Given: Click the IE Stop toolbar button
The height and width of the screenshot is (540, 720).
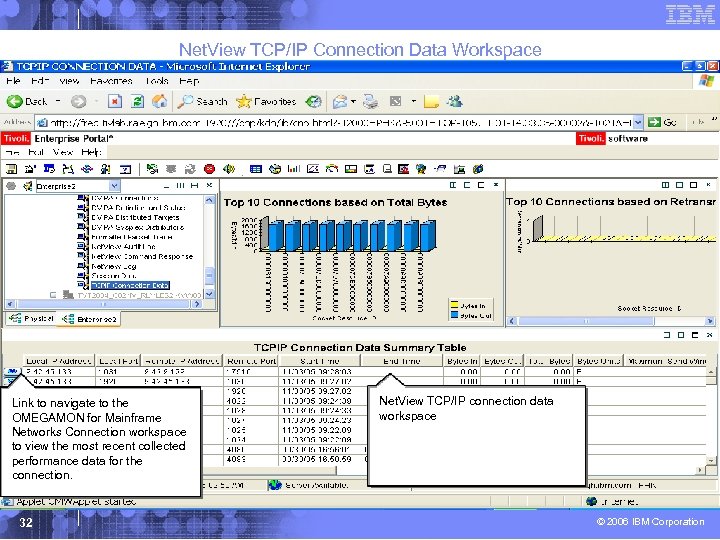Looking at the screenshot, I should pos(115,101).
